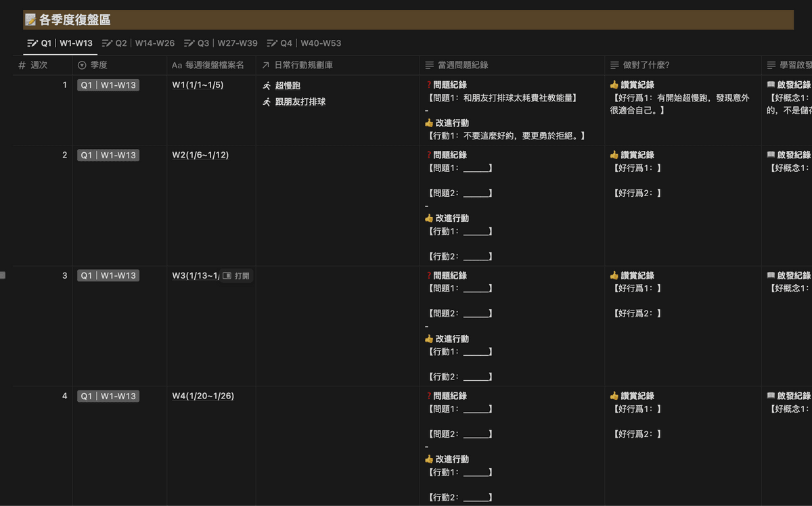Click the runner icon next to 超慢跑
The width and height of the screenshot is (812, 506).
tap(267, 86)
